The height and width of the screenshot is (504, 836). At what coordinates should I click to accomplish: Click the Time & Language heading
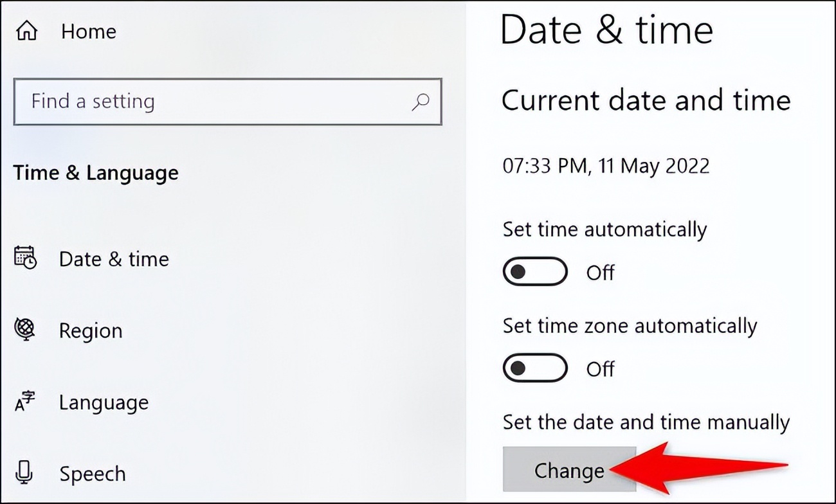95,172
